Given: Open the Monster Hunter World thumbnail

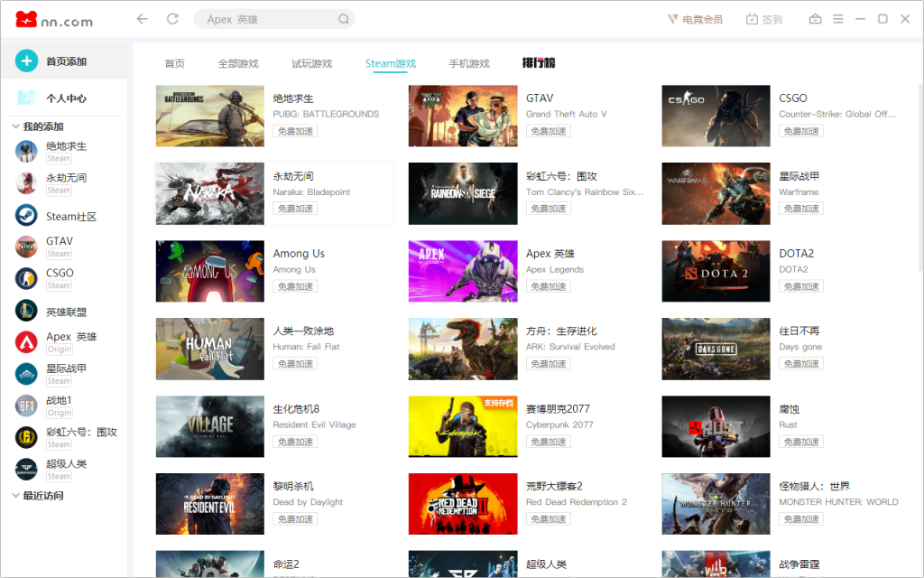Looking at the screenshot, I should click(x=716, y=504).
